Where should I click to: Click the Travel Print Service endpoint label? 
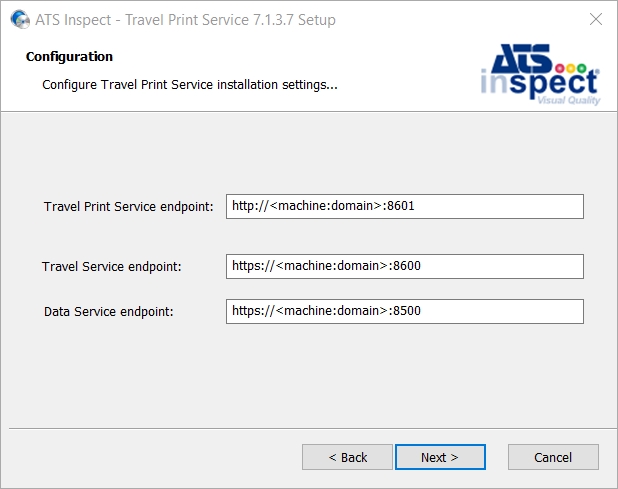tap(128, 206)
